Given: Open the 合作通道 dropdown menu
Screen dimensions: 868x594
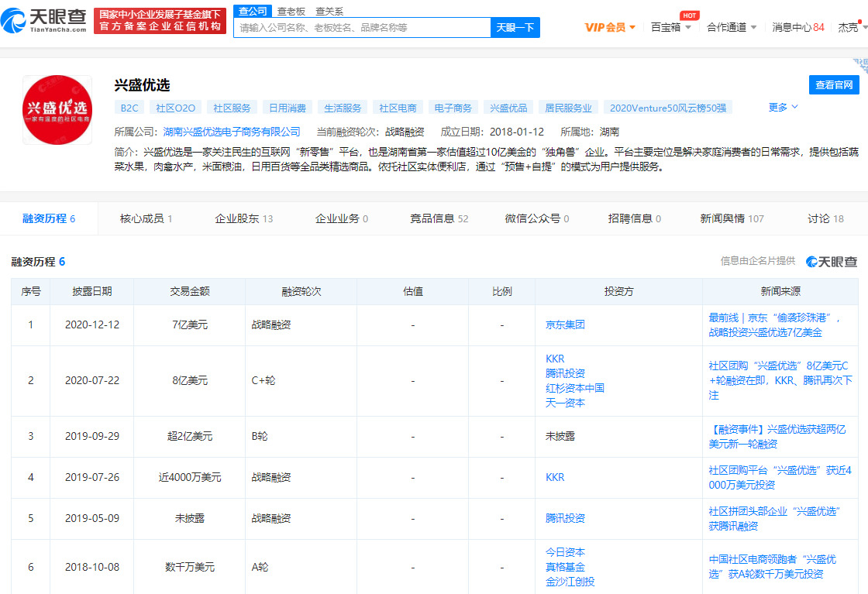Looking at the screenshot, I should click(x=732, y=27).
